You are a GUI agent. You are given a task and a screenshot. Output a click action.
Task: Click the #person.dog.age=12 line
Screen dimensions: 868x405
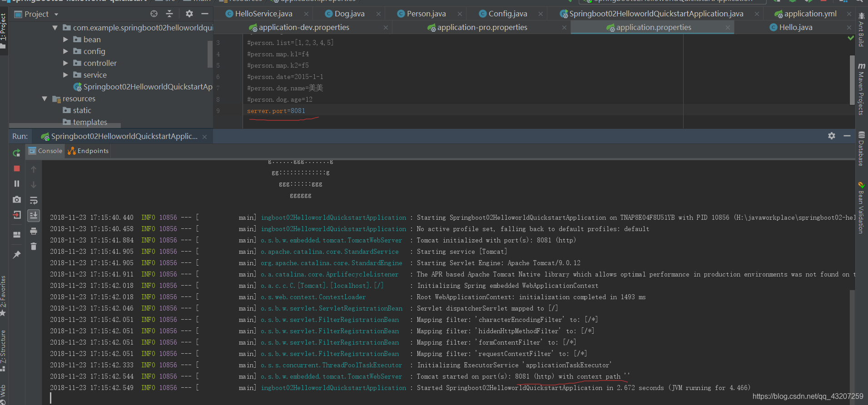[x=279, y=99]
